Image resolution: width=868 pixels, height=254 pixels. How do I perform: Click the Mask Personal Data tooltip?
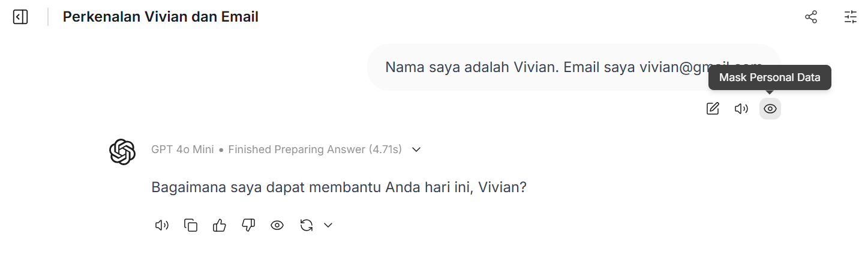(770, 77)
